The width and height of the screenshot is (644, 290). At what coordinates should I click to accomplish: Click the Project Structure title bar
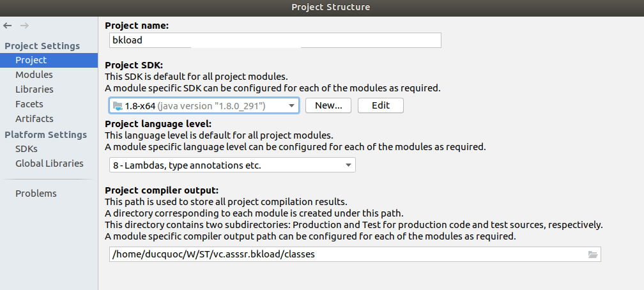pos(322,8)
